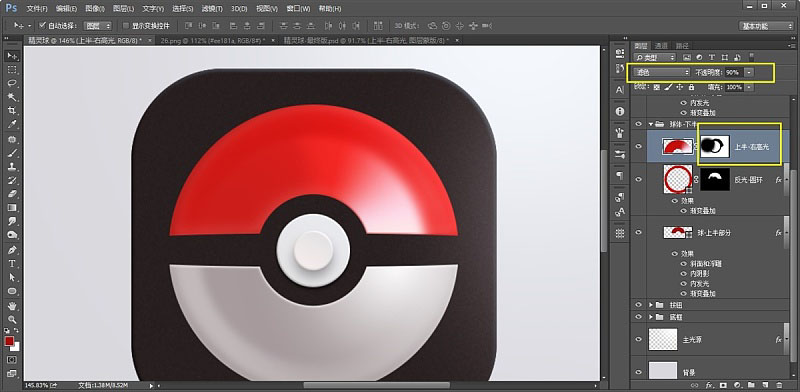Select the Eraser tool

point(12,194)
